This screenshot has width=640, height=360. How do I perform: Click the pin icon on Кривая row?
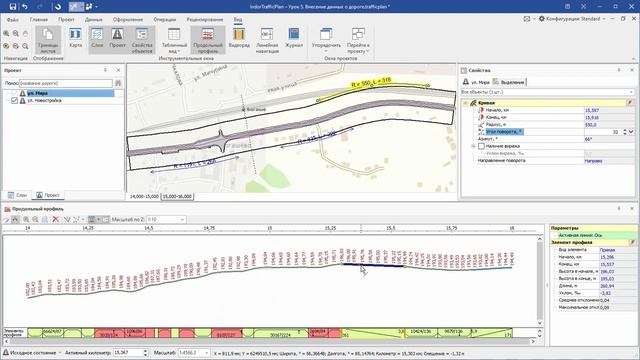[x=630, y=103]
